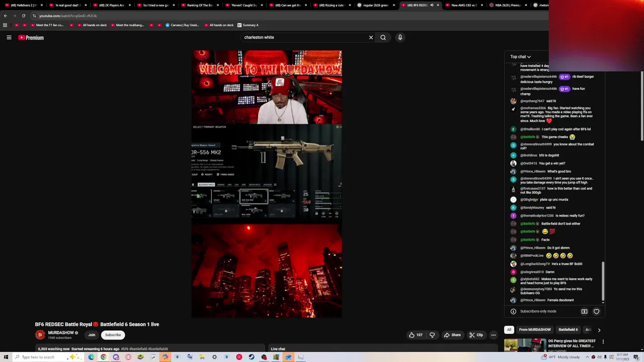Open the OG Percy interview video thumbnail
This screenshot has width=644, height=362.
point(525,345)
